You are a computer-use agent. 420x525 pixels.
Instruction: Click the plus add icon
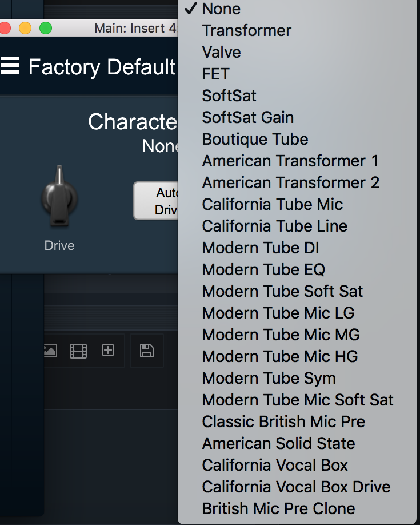pyautogui.click(x=108, y=350)
